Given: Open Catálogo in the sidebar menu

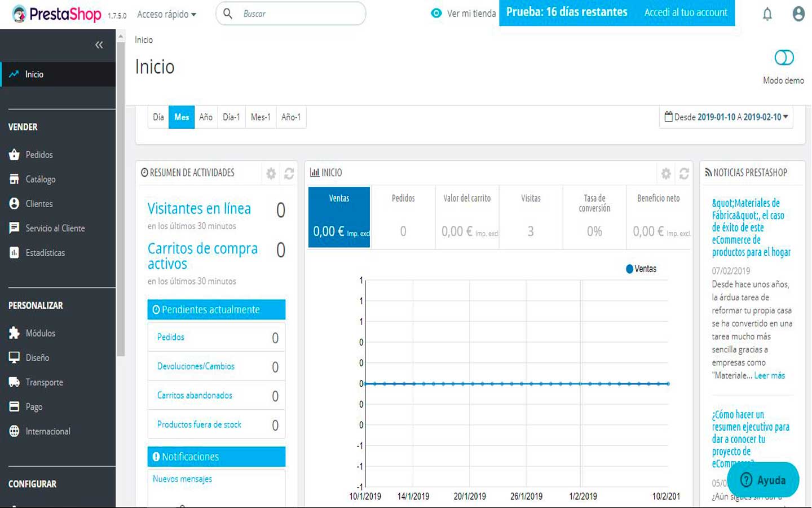Looking at the screenshot, I should 41,179.
